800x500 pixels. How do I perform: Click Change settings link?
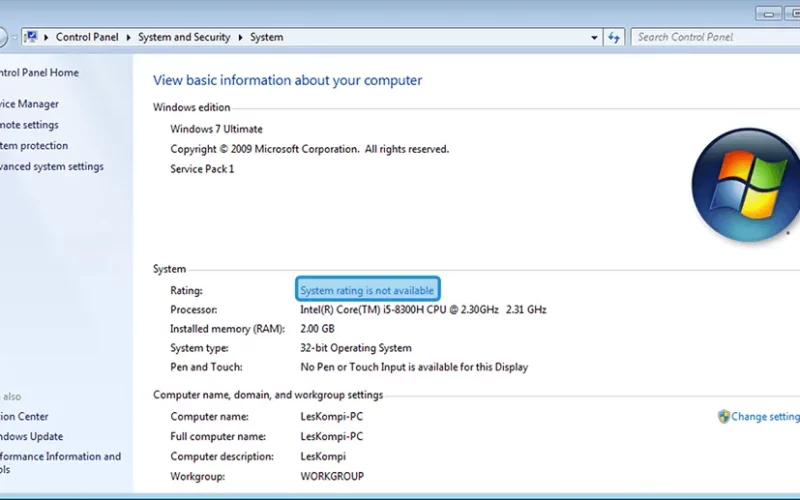[x=765, y=416]
